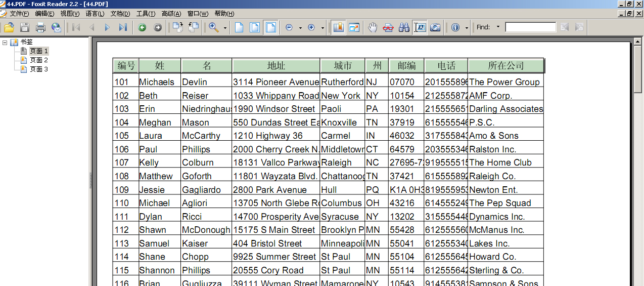The image size is (644, 286).
Task: Open the 工具(T) menu
Action: tap(146, 14)
